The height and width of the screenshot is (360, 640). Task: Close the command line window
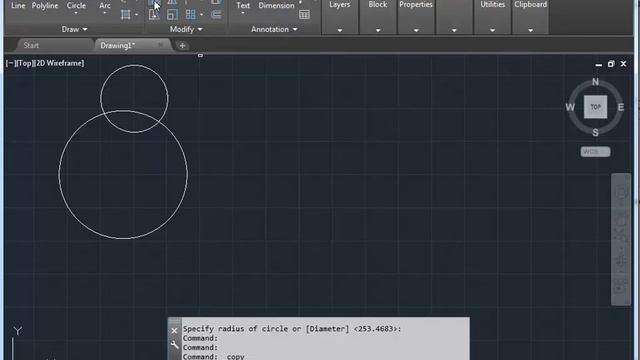(x=174, y=331)
